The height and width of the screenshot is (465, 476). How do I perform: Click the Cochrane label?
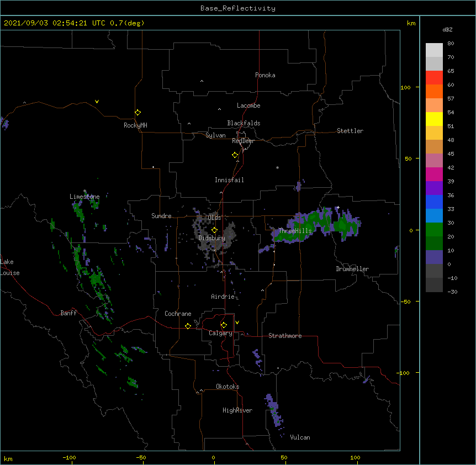[178, 314]
